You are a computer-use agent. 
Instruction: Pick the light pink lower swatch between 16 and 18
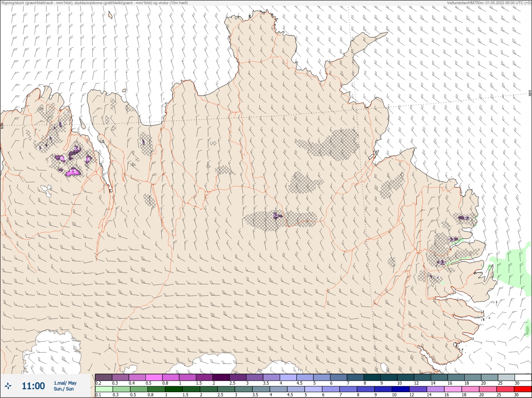(x=453, y=389)
